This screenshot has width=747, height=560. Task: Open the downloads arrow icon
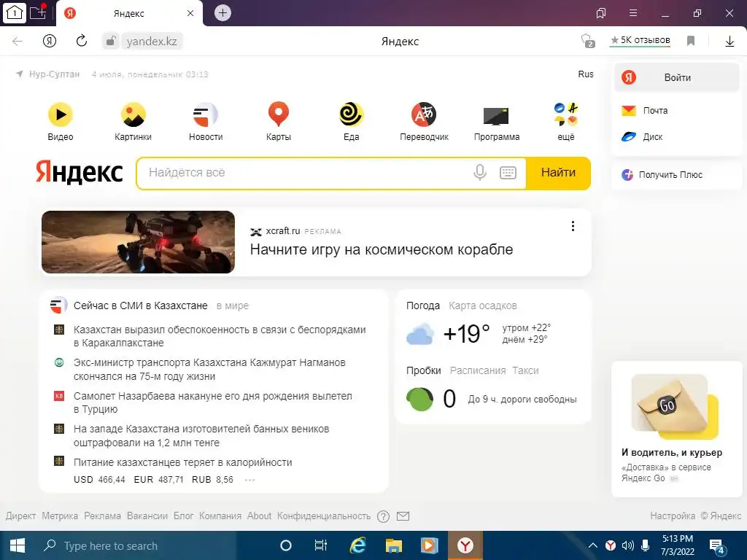pyautogui.click(x=729, y=42)
